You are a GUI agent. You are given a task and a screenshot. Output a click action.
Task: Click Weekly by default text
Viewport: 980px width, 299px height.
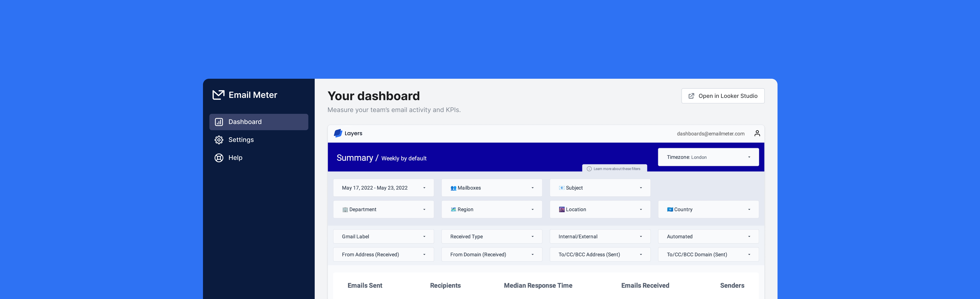click(x=404, y=158)
